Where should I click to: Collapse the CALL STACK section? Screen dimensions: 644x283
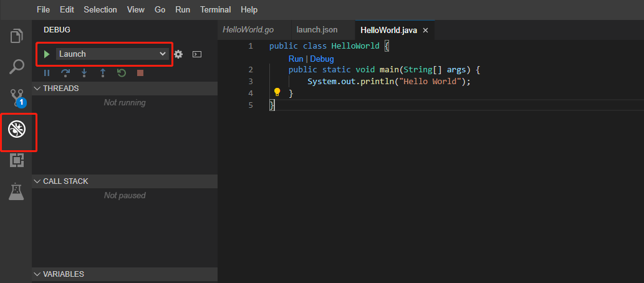point(125,181)
